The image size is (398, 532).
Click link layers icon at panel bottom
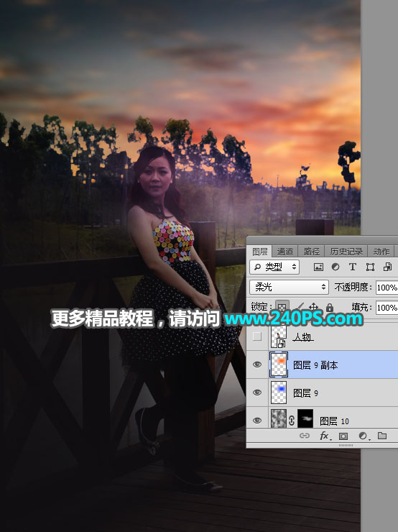click(305, 436)
